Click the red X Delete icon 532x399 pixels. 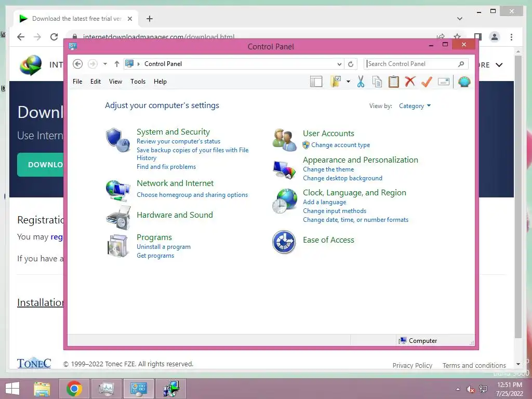(x=410, y=82)
